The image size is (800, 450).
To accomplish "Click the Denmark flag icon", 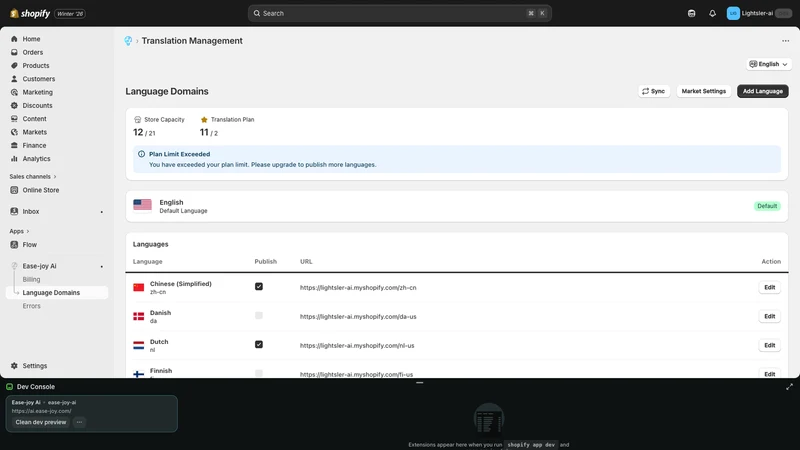I will click(139, 316).
